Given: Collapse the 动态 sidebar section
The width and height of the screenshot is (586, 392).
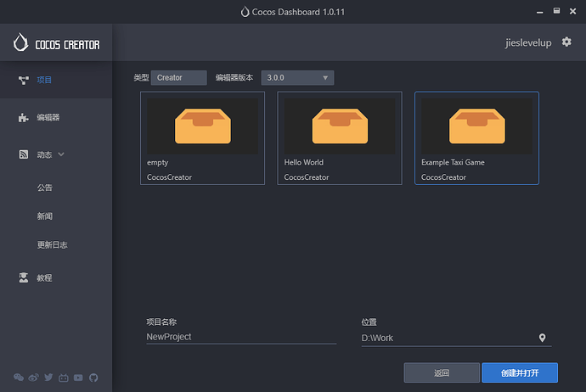Looking at the screenshot, I should pyautogui.click(x=61, y=154).
